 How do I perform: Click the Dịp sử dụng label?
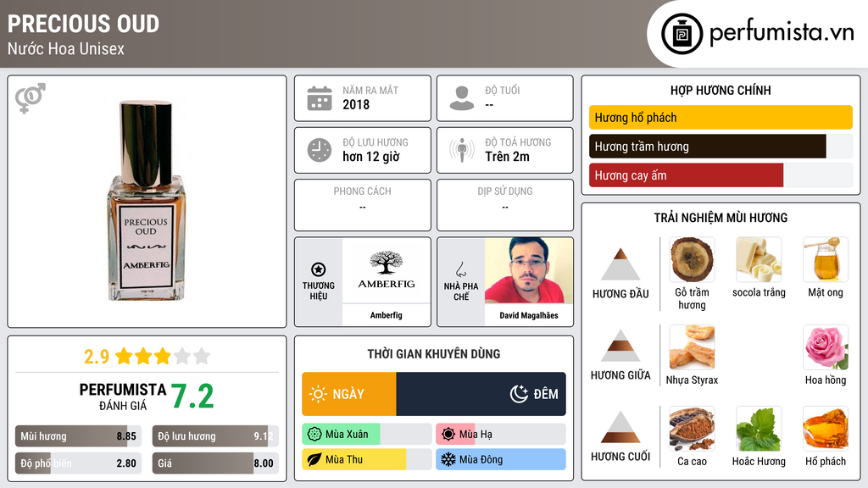[x=505, y=191]
